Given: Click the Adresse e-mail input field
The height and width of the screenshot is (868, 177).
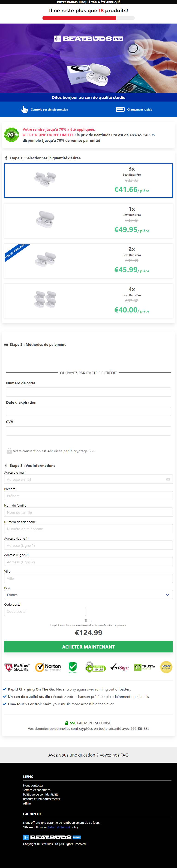Looking at the screenshot, I should (88, 479).
